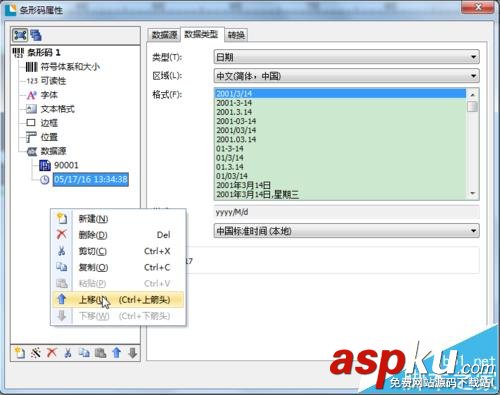Select the 数据源 tree node
Viewport: 500px width, 395px height.
(53, 151)
